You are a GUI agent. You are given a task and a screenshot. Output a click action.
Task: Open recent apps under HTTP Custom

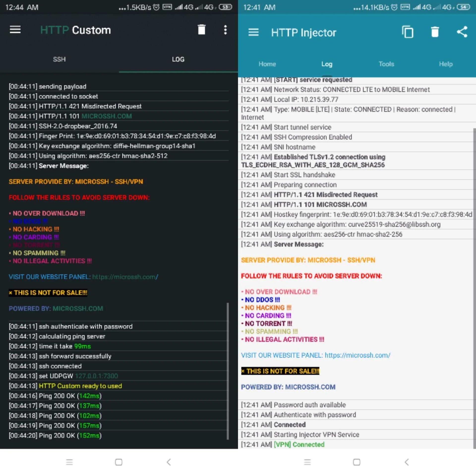coord(69,462)
